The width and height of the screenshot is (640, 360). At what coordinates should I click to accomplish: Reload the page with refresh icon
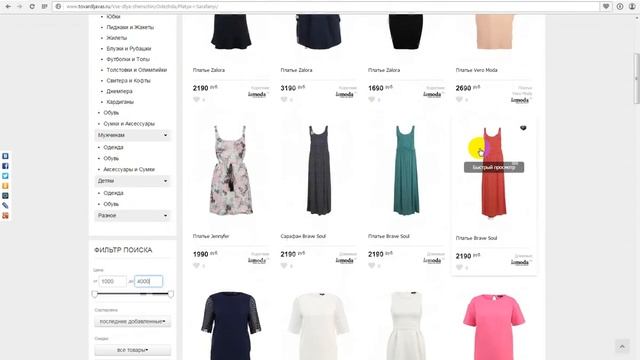pyautogui.click(x=32, y=7)
